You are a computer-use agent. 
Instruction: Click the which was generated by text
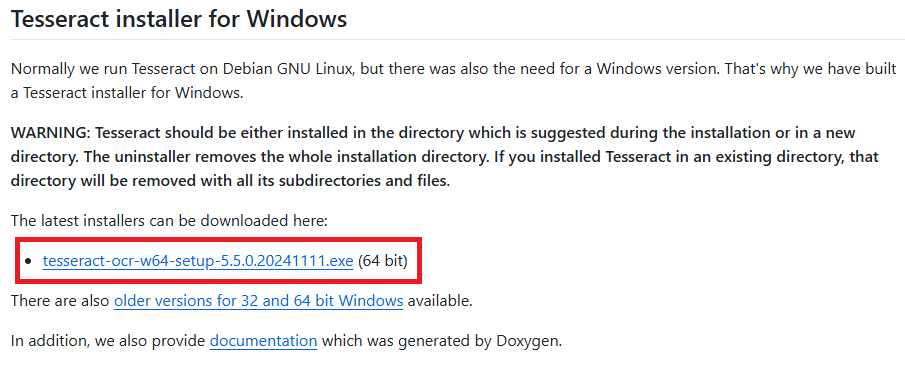tap(406, 341)
